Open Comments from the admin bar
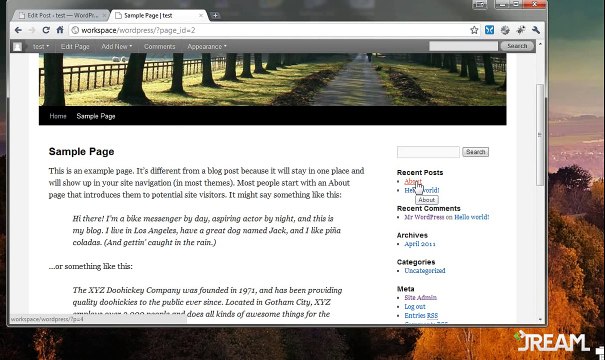This screenshot has height=360, width=605. point(159,46)
